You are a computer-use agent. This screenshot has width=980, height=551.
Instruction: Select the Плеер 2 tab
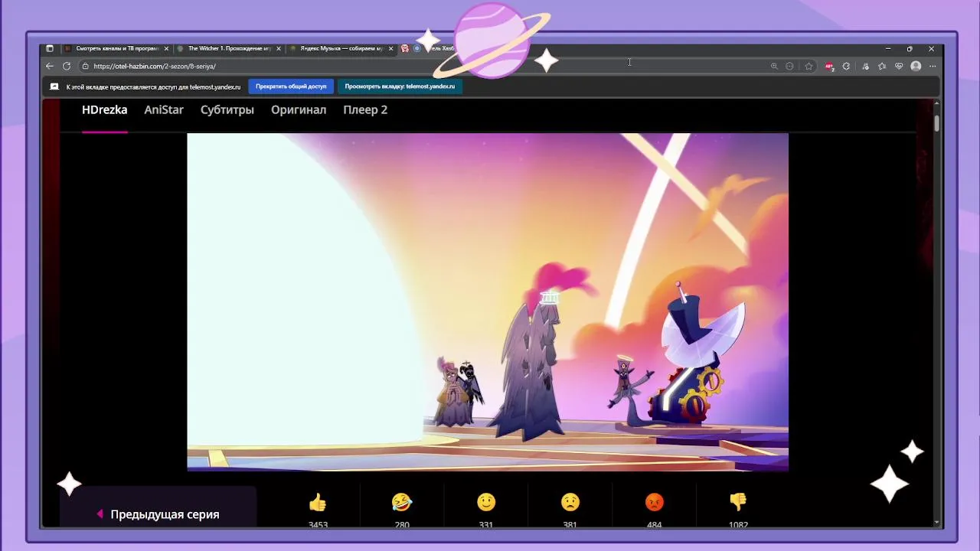[365, 109]
